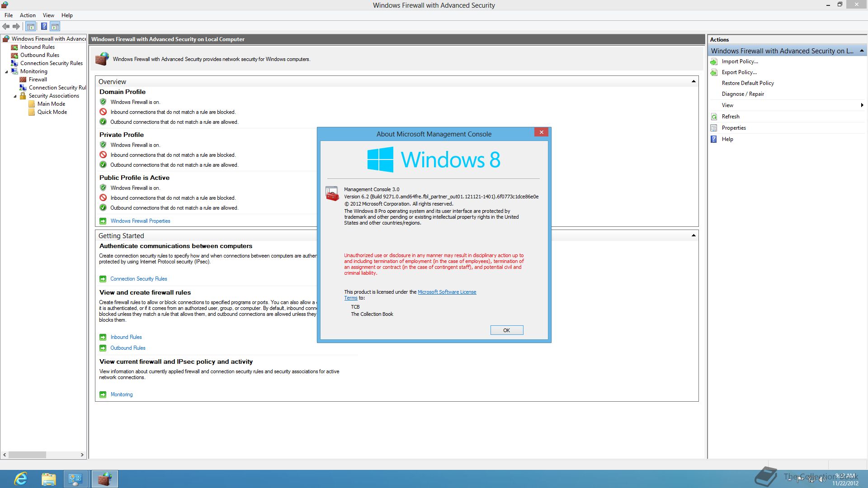The image size is (868, 488).
Task: Click the Action Center flag tray icon
Action: [x=801, y=479]
